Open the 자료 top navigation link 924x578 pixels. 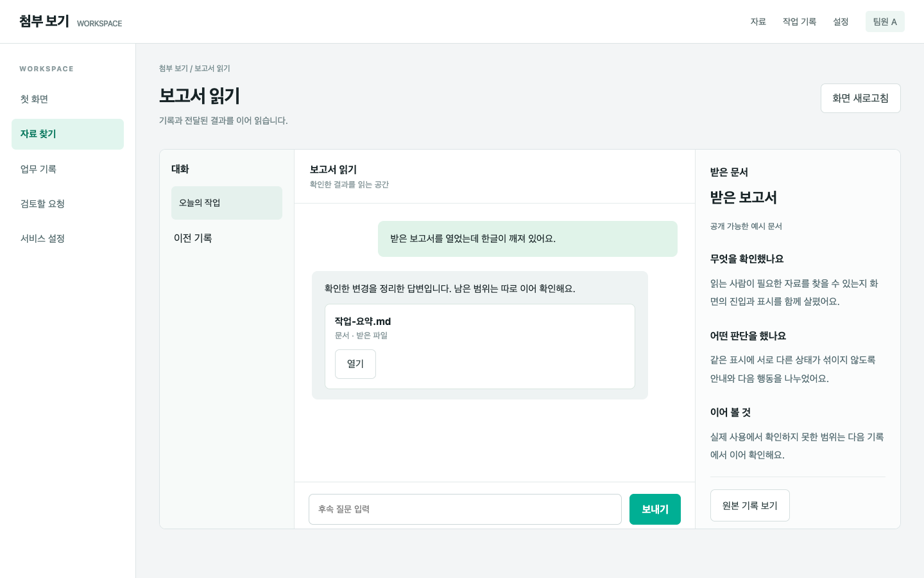tap(758, 22)
